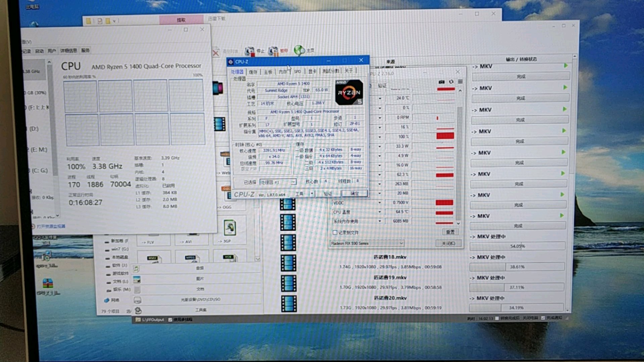Click Pause (暂停) icon in Format Factory toolbar
Screen dimensions: 644x362
pyautogui.click(x=273, y=51)
